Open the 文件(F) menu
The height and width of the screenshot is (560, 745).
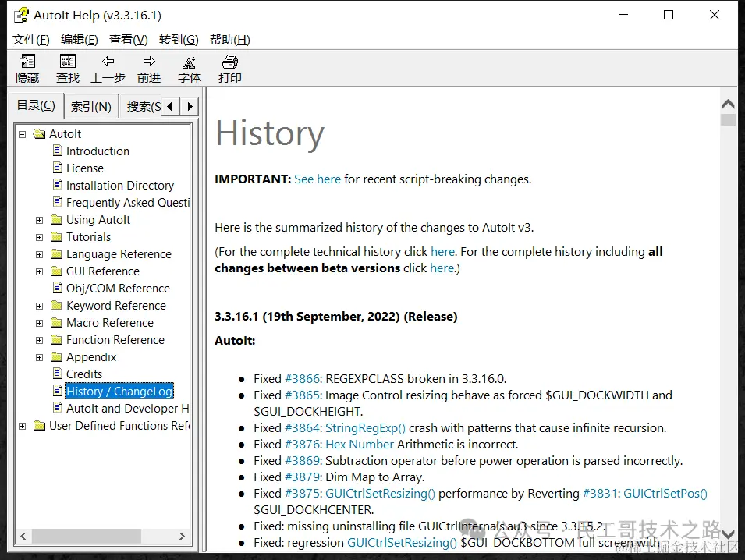(x=31, y=40)
